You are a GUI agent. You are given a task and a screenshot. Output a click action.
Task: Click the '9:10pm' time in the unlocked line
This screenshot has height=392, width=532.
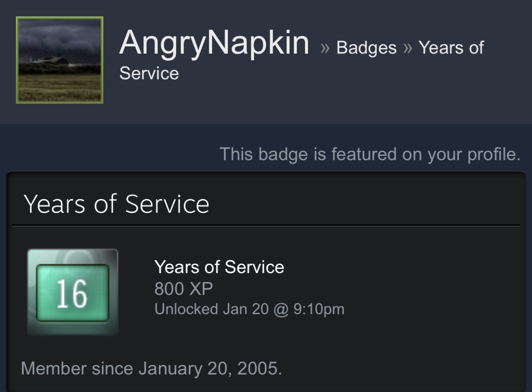[x=319, y=309]
